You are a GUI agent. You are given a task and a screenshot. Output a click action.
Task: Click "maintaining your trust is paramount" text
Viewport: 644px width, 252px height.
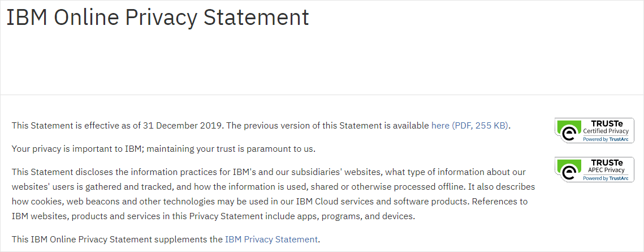(221, 150)
